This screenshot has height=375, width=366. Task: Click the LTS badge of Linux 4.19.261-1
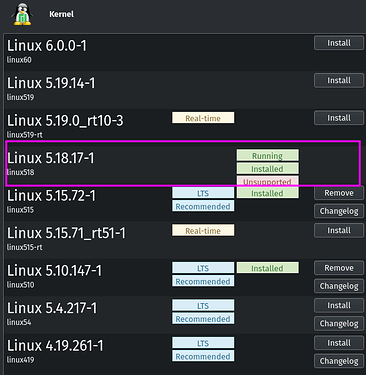point(203,343)
